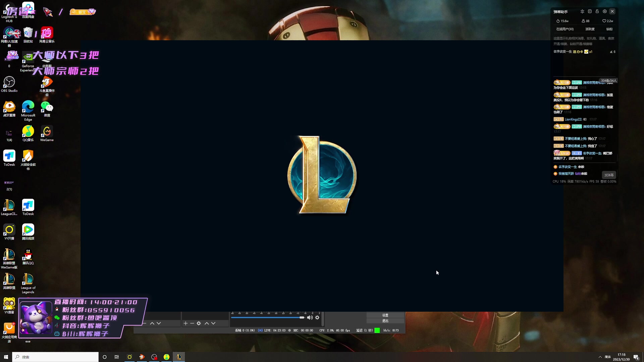644x362 pixels.
Task: Open the 火绒安全软件 desktop icon
Action: 28,160
